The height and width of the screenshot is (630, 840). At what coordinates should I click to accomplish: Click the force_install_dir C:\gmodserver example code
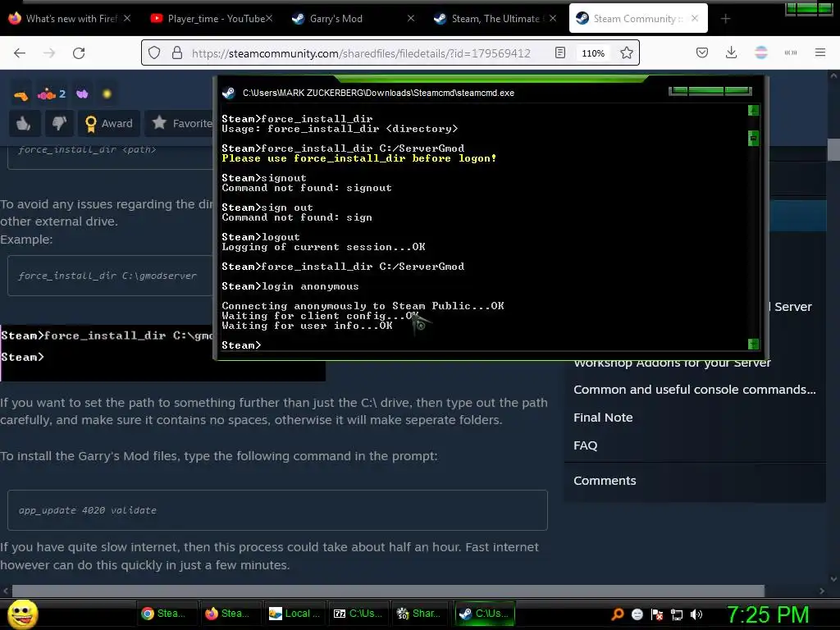(x=107, y=276)
